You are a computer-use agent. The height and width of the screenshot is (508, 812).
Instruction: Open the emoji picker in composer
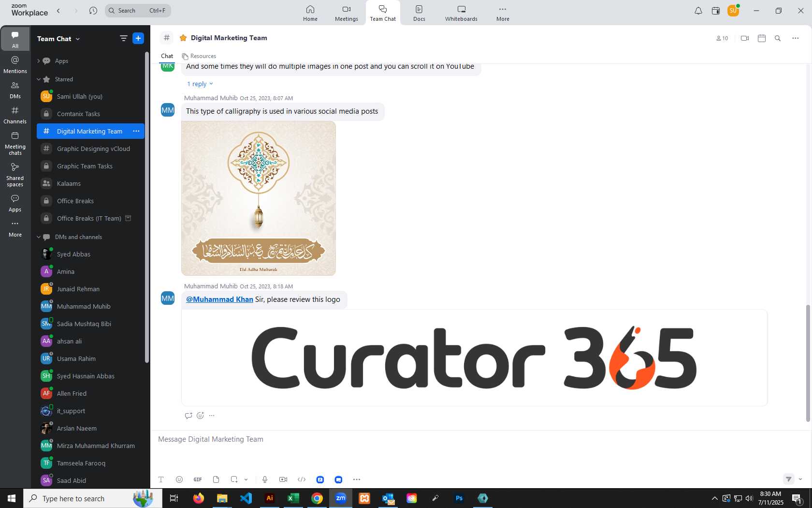(179, 479)
